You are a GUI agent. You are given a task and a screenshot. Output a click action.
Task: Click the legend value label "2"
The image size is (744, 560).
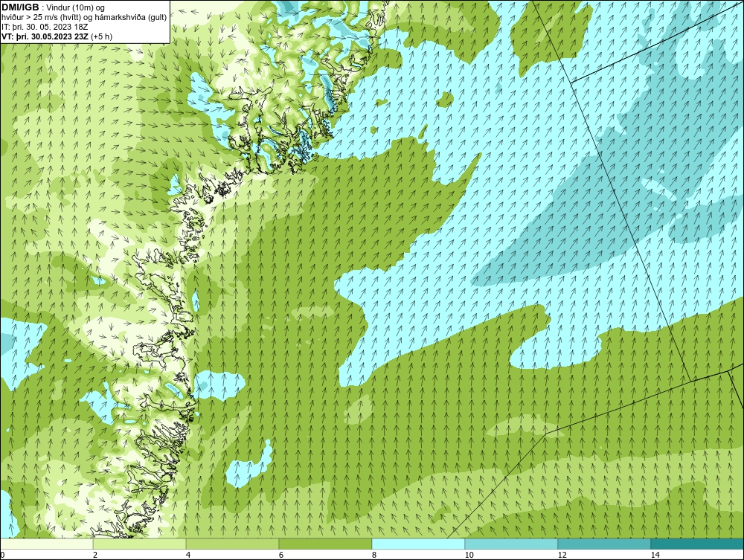click(95, 555)
